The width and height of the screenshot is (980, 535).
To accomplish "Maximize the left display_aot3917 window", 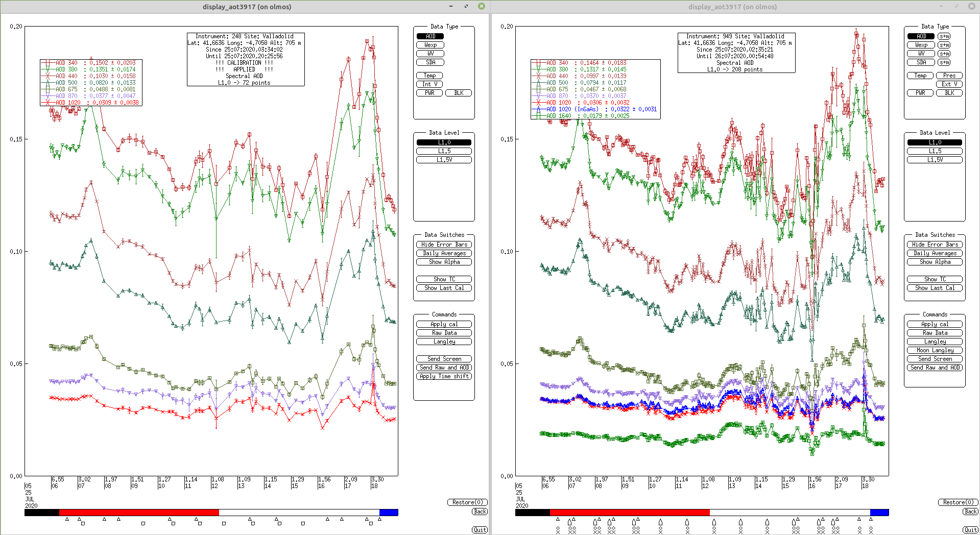I will (x=466, y=6).
